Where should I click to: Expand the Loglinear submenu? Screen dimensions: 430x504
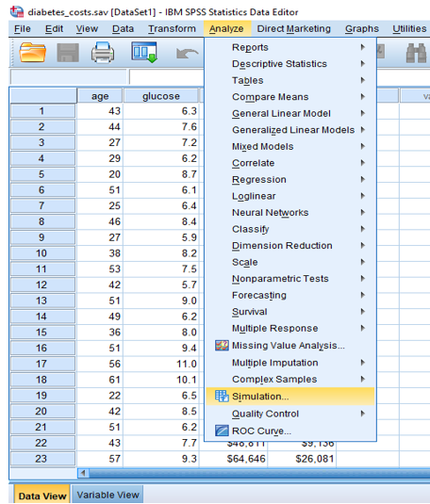click(290, 196)
